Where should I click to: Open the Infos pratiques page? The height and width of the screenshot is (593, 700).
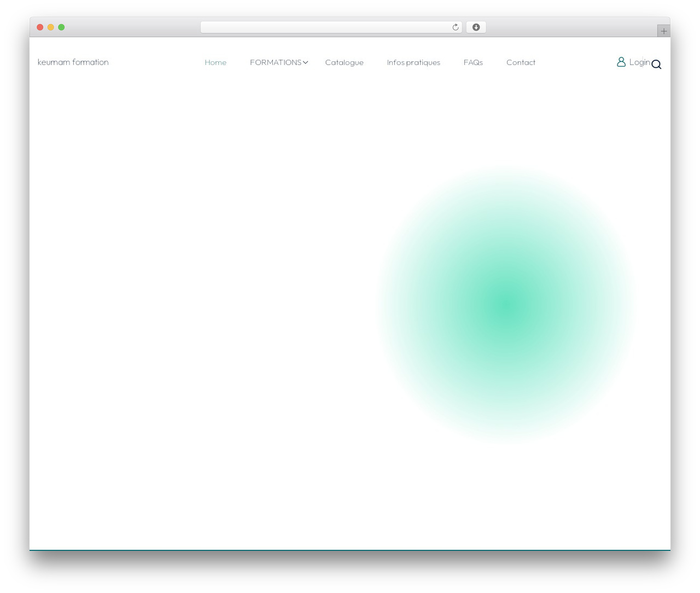coord(413,62)
